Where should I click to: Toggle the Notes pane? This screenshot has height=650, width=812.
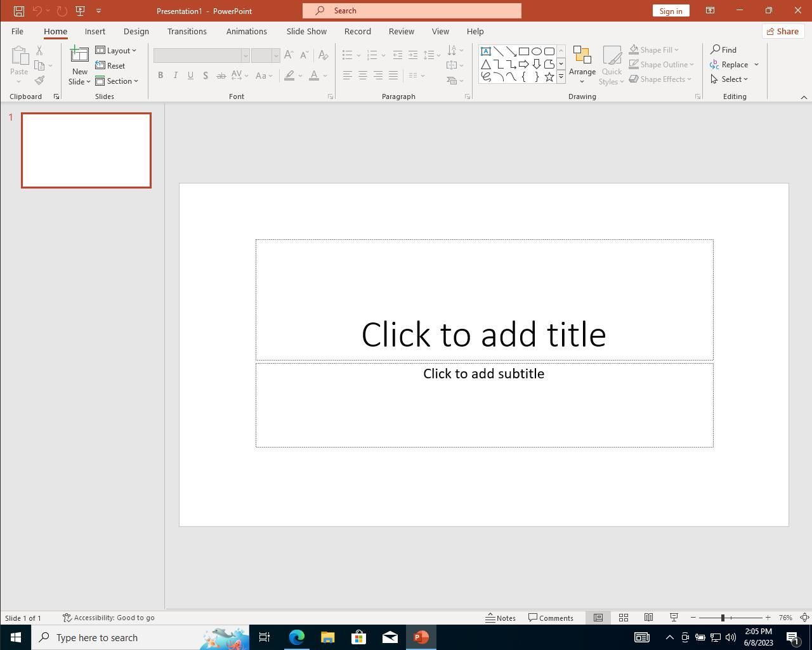(x=501, y=618)
